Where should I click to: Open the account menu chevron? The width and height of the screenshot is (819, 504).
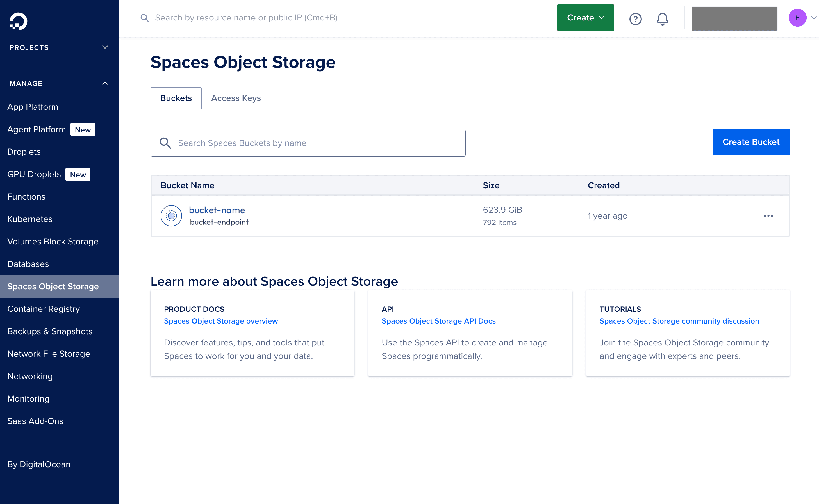pyautogui.click(x=813, y=18)
